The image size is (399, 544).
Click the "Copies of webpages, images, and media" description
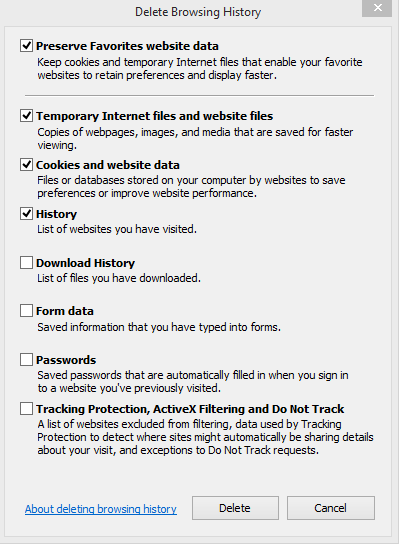pos(195,138)
